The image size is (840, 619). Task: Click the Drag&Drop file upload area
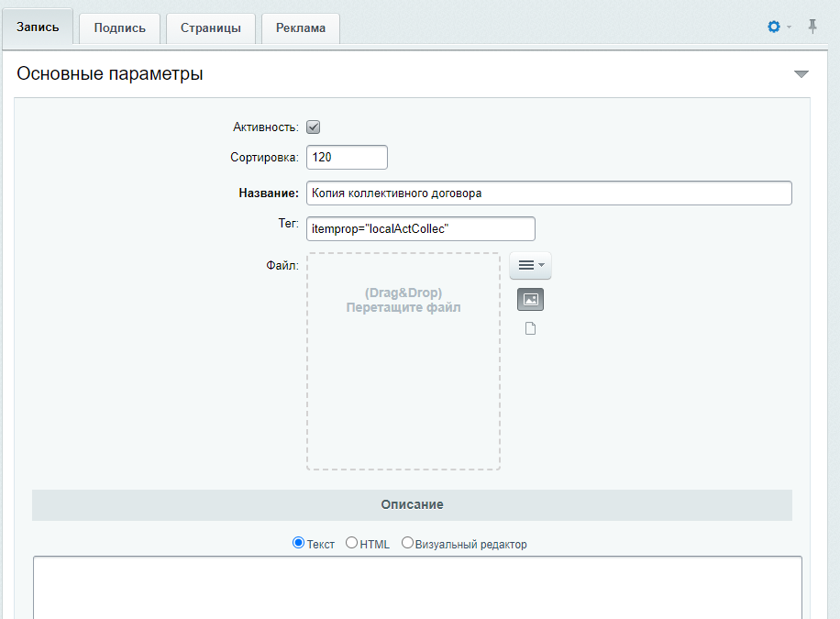tap(403, 361)
